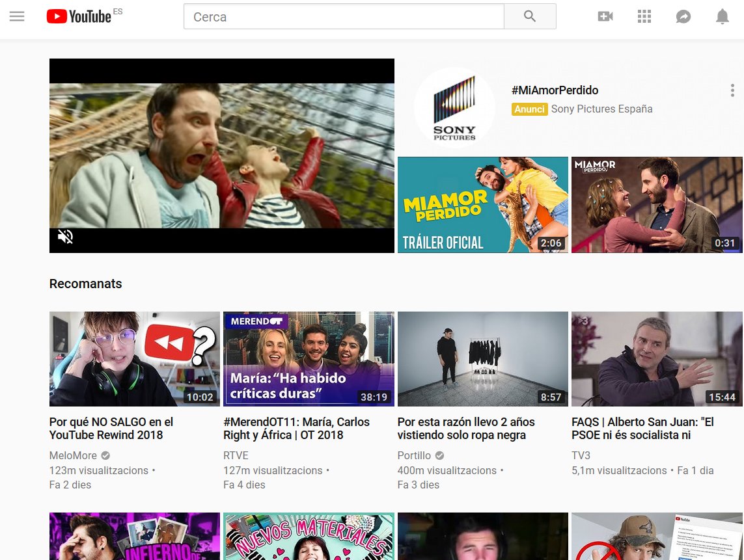
Task: Click the 'Fa 3 dies' upload date text
Action: (419, 485)
